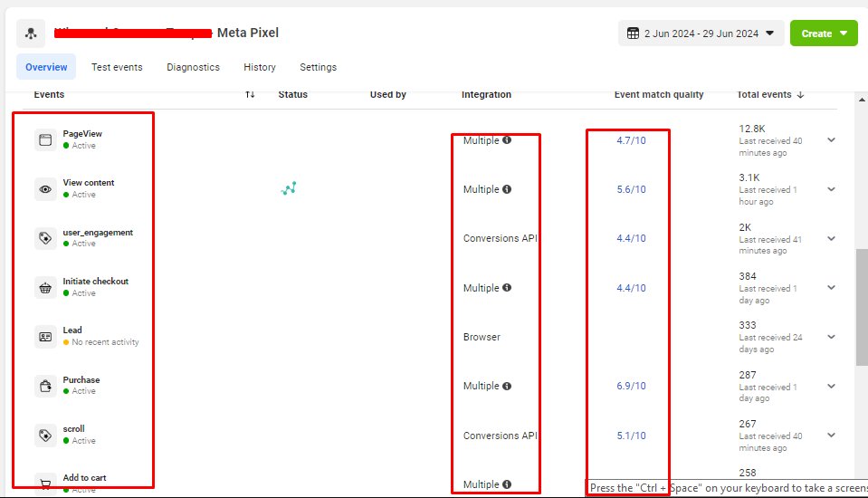The width and height of the screenshot is (868, 498).
Task: Click the Integration column header
Action: point(487,95)
